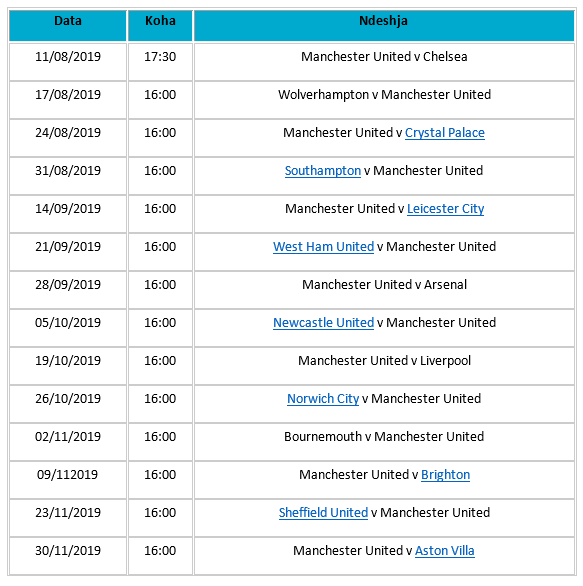583x586 pixels.
Task: Select the Manchester United v Liverpool cell
Action: point(384,366)
